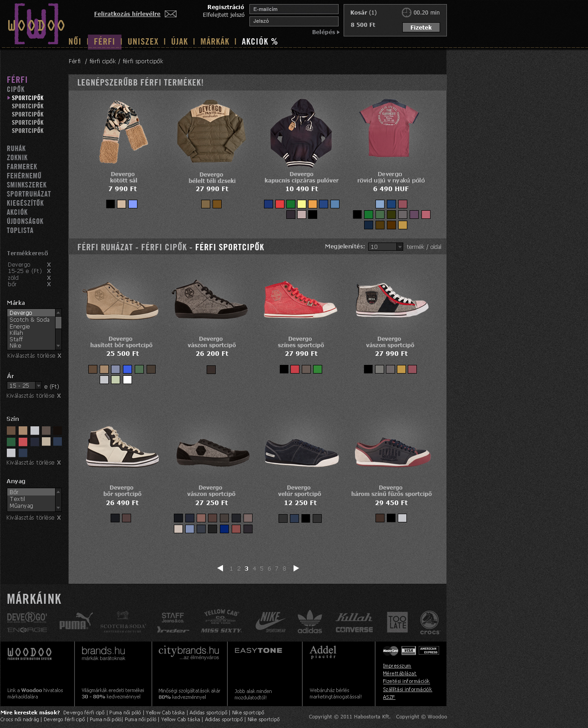Go to the next page arrow
The height and width of the screenshot is (728, 588).
[296, 568]
